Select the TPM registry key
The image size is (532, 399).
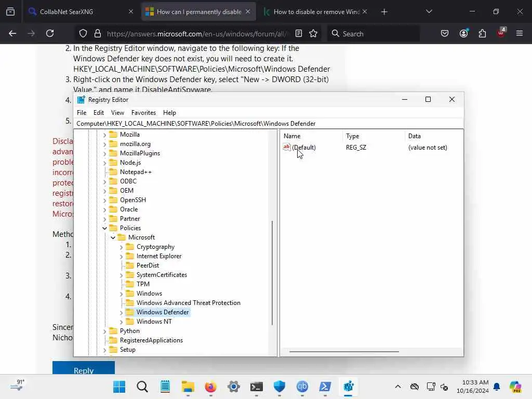(x=143, y=284)
